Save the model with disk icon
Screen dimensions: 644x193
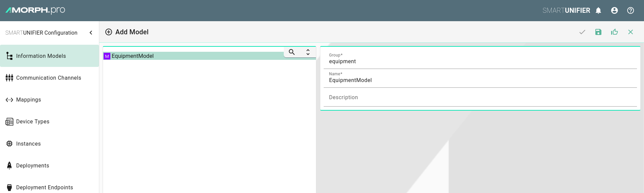[598, 32]
